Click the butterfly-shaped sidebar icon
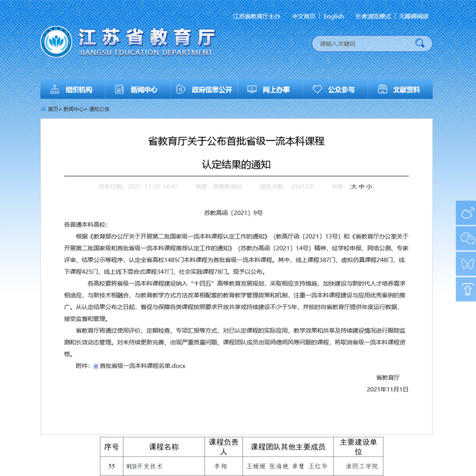This screenshot has height=476, width=476. coord(467,264)
